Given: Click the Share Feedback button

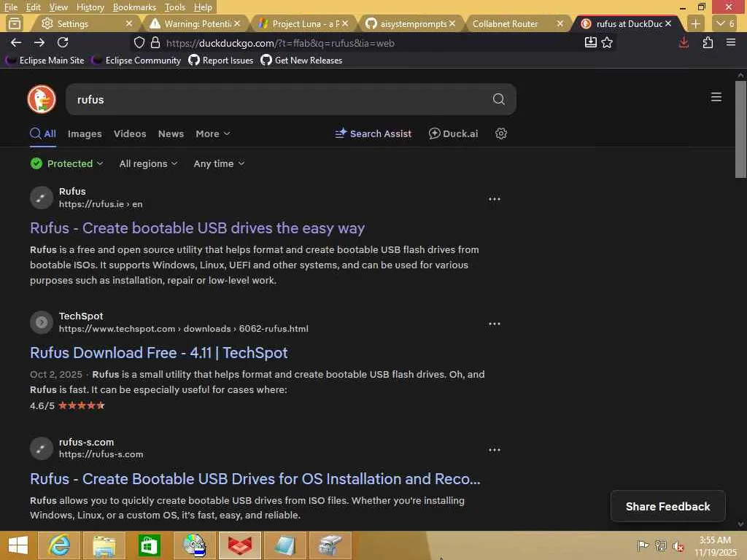Looking at the screenshot, I should (668, 506).
